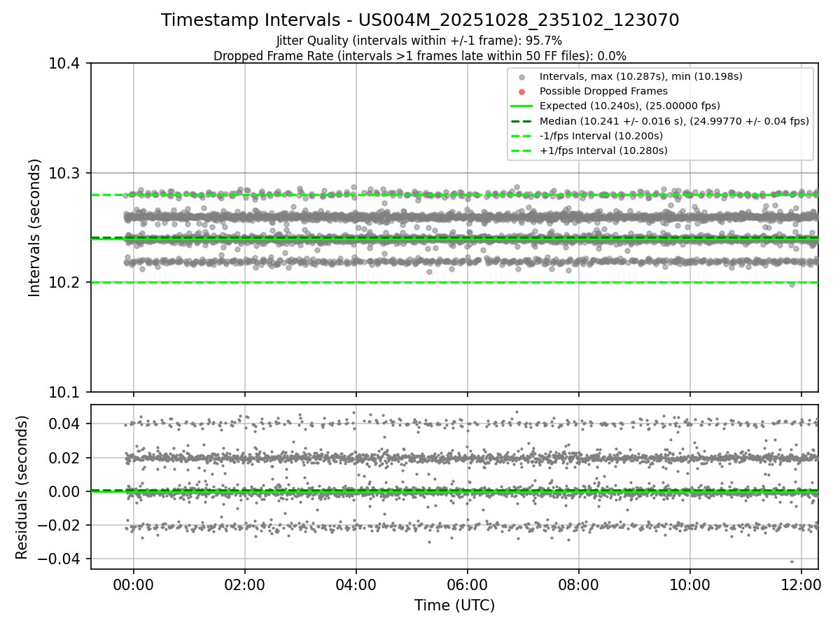The image size is (840, 630).
Task: Click the solid green line sample for Expected
Action: (521, 106)
